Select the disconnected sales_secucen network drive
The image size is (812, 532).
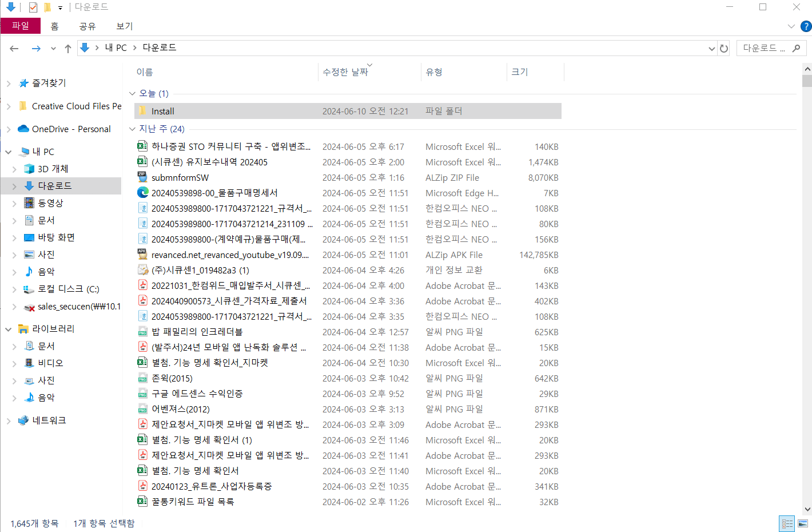71,307
